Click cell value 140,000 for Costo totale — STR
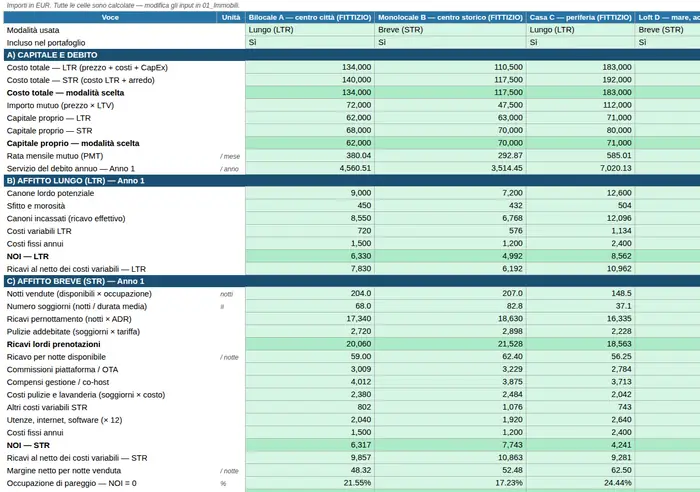 click(356, 79)
